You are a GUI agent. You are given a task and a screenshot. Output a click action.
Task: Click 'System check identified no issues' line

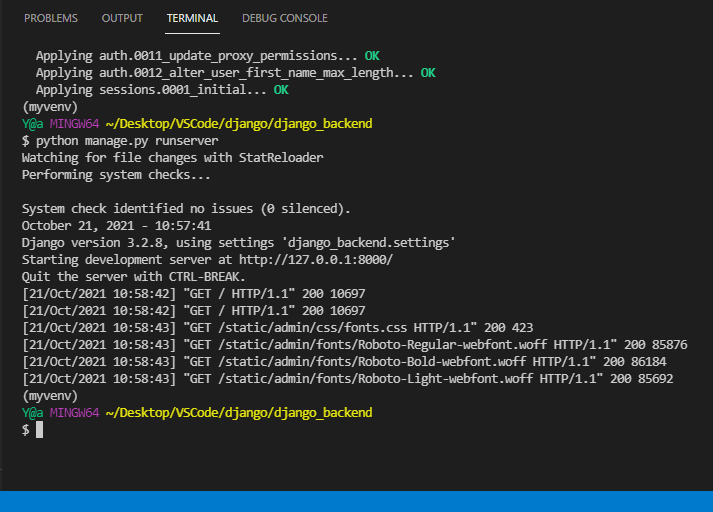(186, 209)
